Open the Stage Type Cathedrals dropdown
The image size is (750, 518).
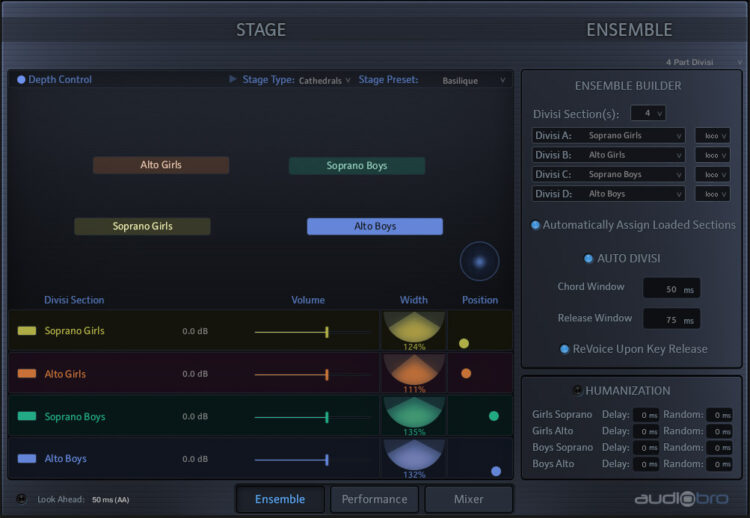[x=324, y=80]
